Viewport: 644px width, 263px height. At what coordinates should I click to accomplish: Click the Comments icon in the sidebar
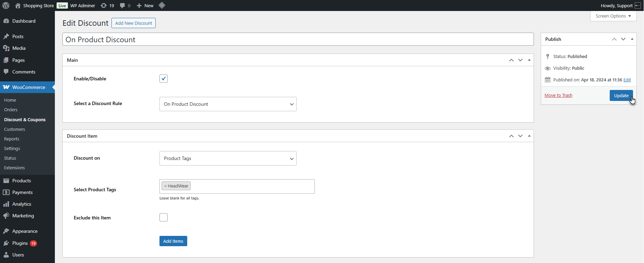[x=6, y=72]
